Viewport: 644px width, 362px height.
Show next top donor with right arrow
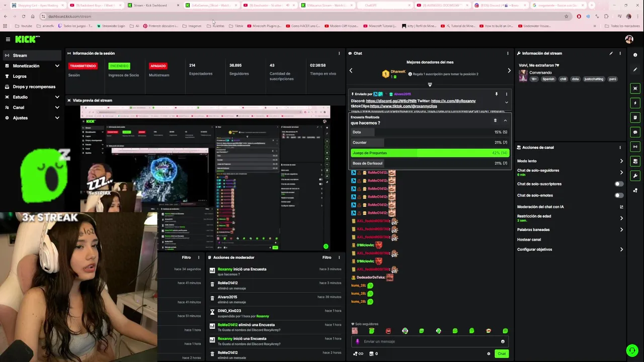[509, 71]
